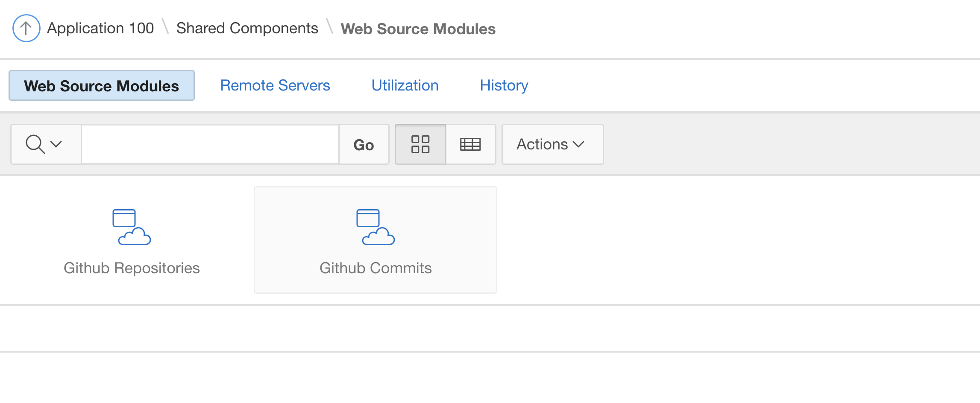The image size is (980, 403).
Task: Focus the report search text field
Action: (x=210, y=144)
